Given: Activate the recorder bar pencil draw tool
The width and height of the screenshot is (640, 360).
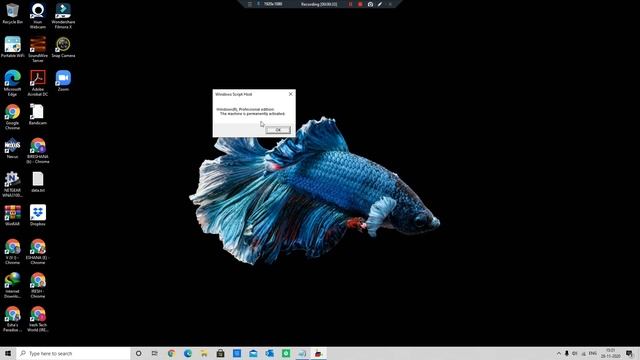Looking at the screenshot, I should 380,4.
